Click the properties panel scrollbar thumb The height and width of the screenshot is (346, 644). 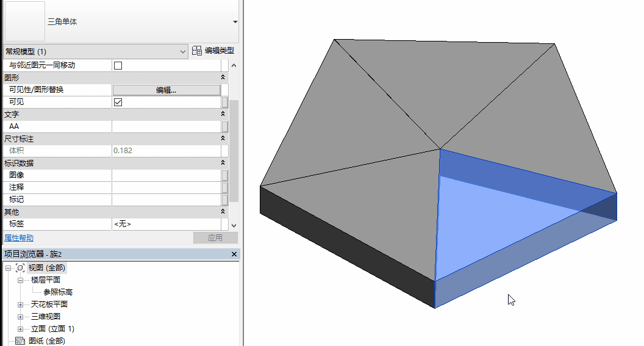pyautogui.click(x=234, y=151)
